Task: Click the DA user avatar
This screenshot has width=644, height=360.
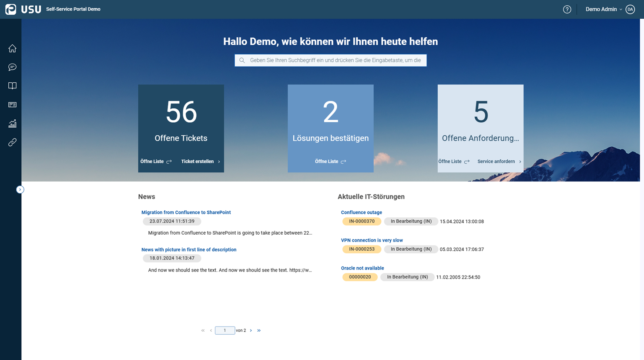Action: tap(630, 9)
